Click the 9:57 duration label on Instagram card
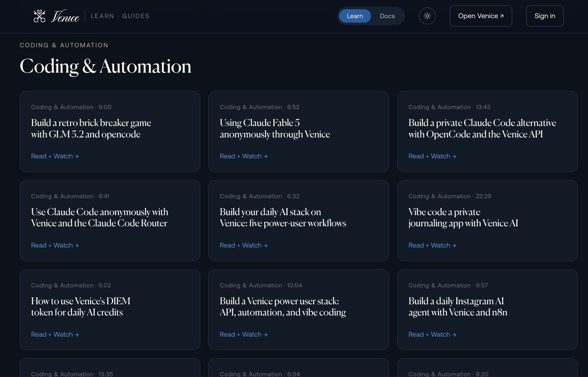Viewport: 588px width, 377px height. [482, 285]
